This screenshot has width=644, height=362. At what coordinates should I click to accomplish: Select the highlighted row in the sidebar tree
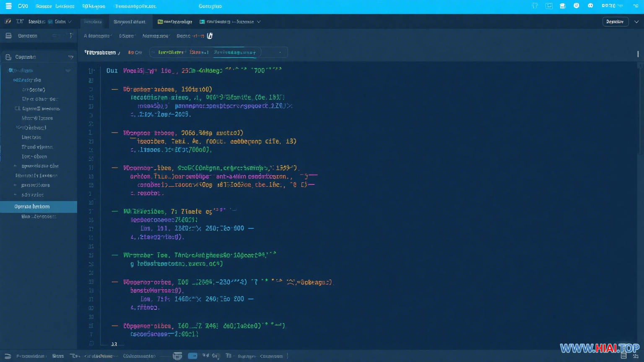point(39,207)
